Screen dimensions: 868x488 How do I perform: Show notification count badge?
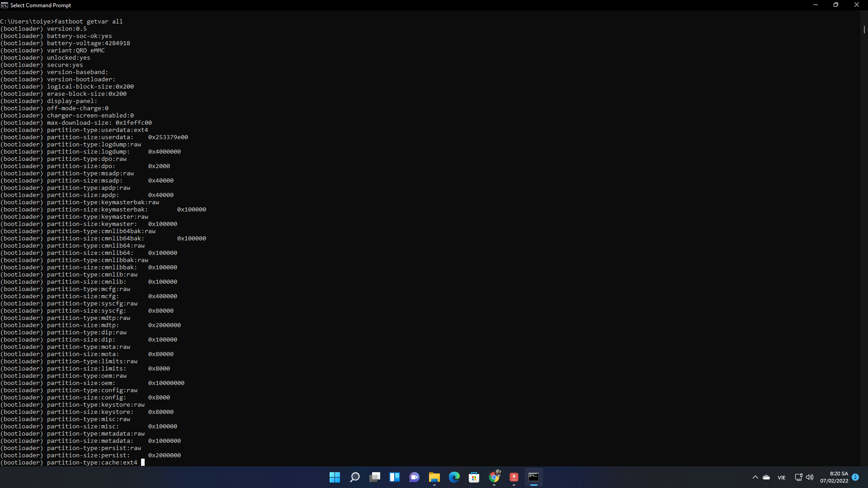tap(855, 477)
